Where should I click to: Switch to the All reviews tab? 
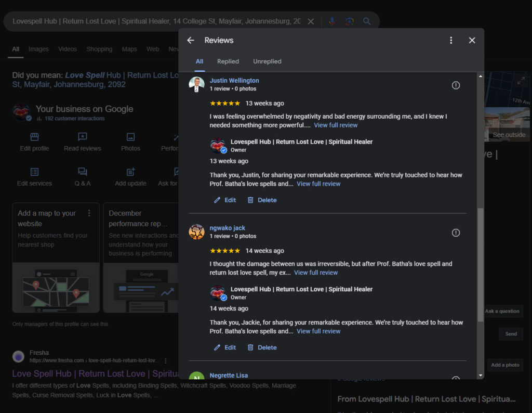[x=199, y=61]
